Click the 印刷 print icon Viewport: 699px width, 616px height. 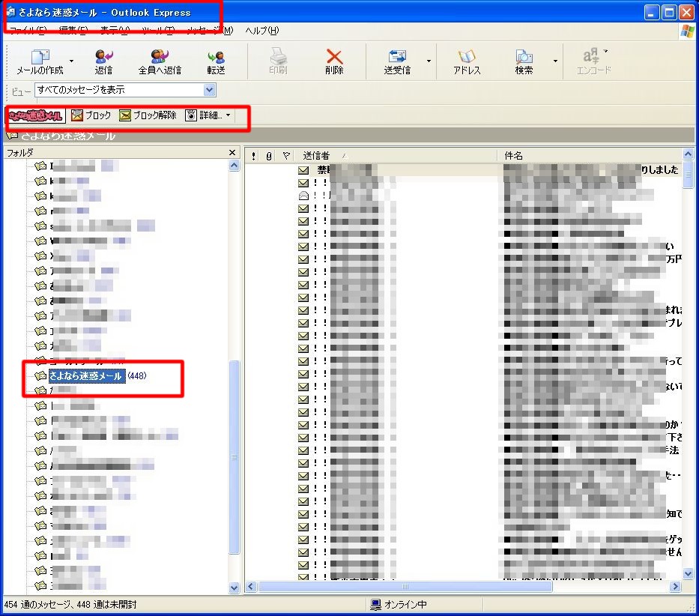[278, 61]
